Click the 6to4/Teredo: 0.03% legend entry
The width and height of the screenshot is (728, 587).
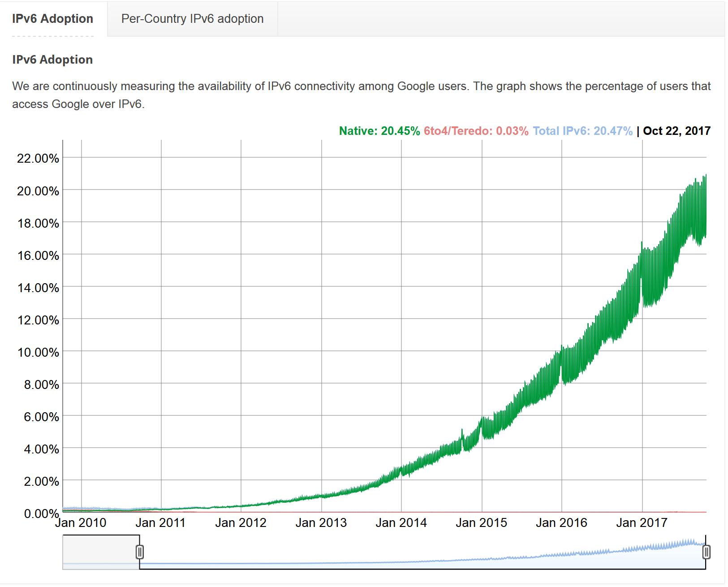[476, 131]
